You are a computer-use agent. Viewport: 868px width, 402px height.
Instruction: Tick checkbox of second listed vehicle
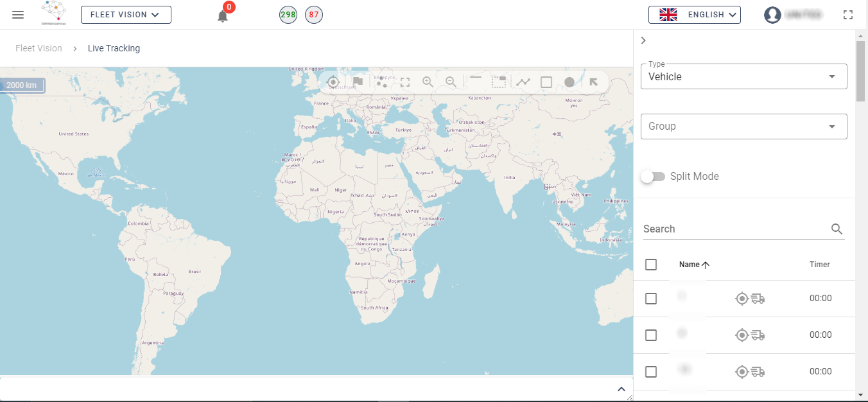click(x=651, y=335)
